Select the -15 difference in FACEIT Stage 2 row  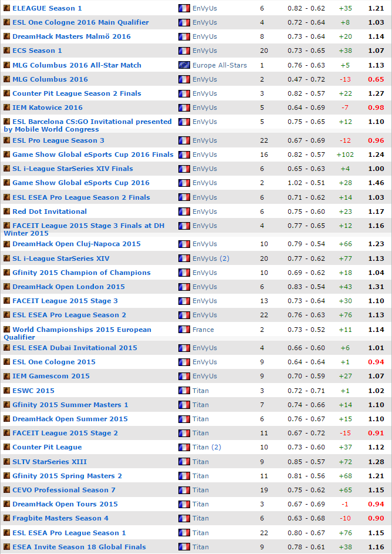point(345,433)
